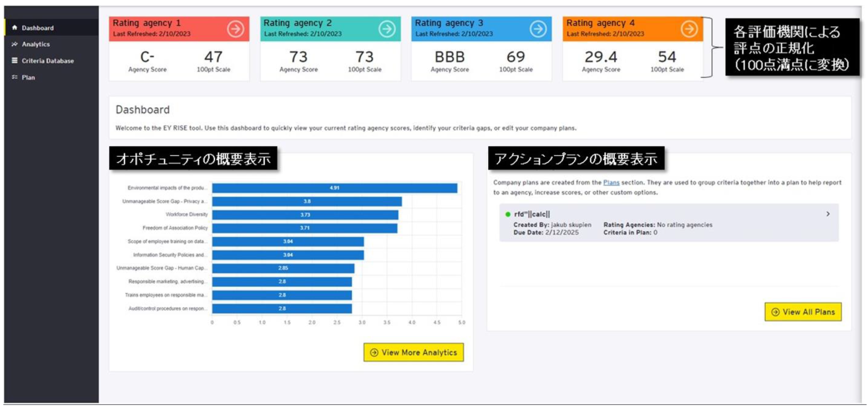Open Rating agency 4 arrow icon
The image size is (868, 413).
[689, 29]
